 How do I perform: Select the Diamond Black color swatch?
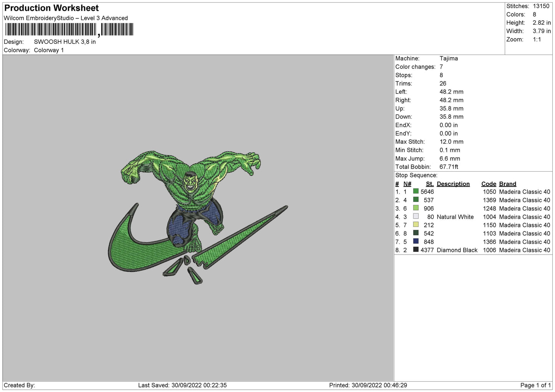tap(416, 250)
